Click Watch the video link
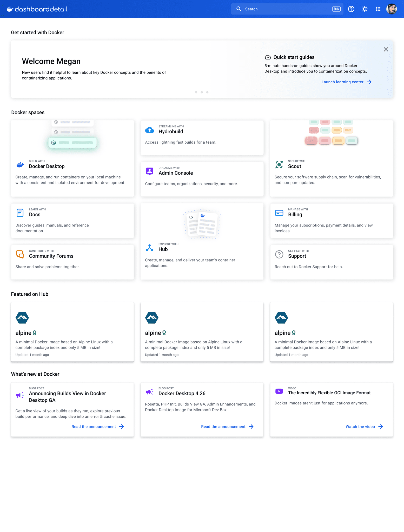This screenshot has width=404, height=532. 360,427
